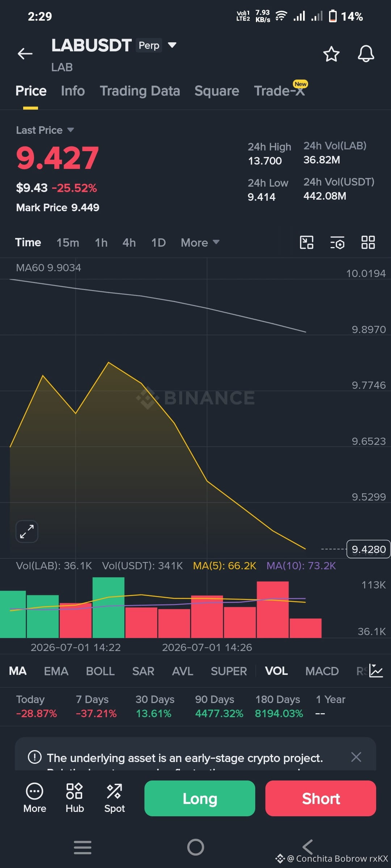
Task: Tap the red Short button
Action: [321, 798]
